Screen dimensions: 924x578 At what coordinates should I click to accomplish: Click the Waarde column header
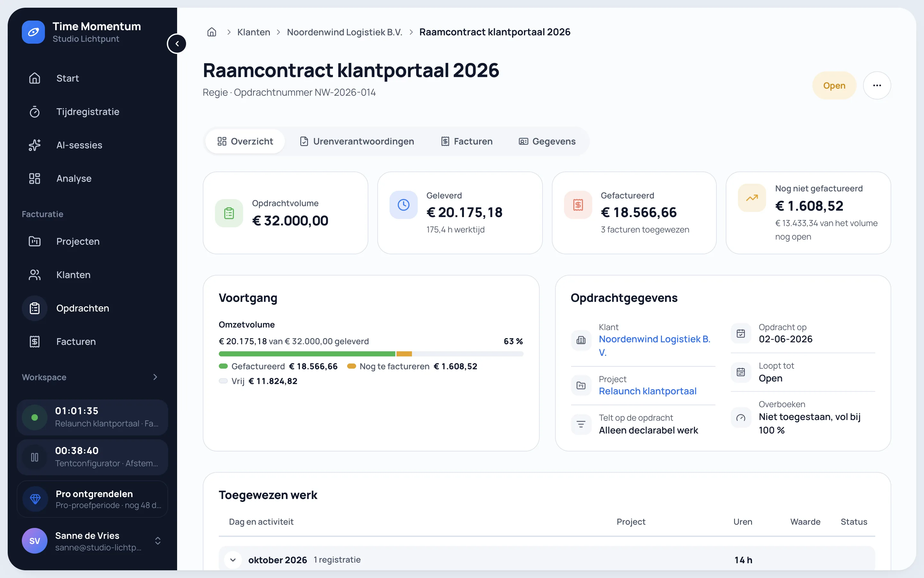tap(805, 522)
